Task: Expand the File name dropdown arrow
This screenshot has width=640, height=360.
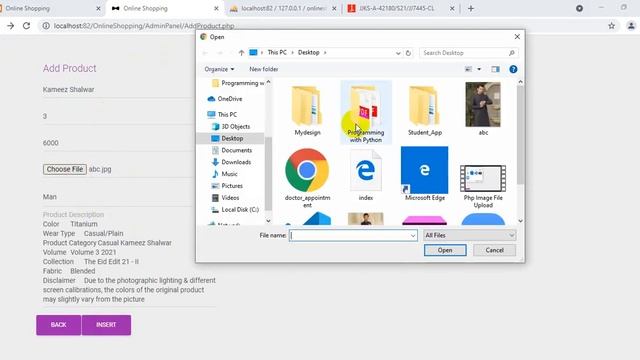Action: (413, 236)
